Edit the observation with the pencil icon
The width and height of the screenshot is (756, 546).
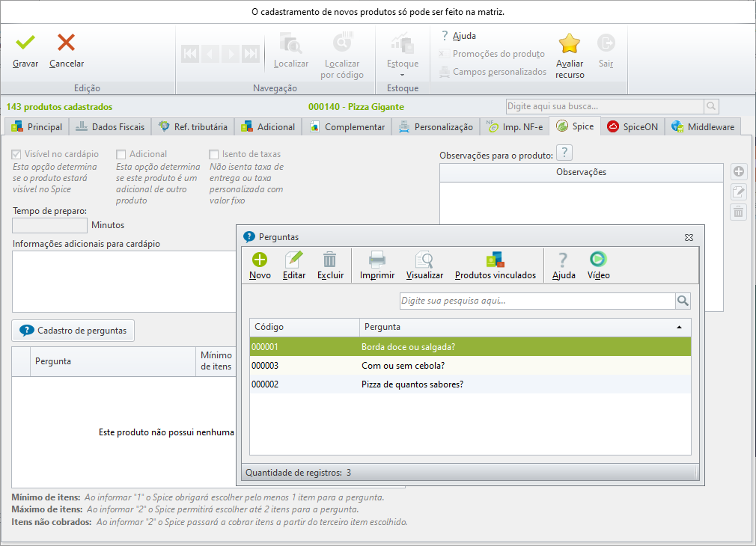pos(738,191)
